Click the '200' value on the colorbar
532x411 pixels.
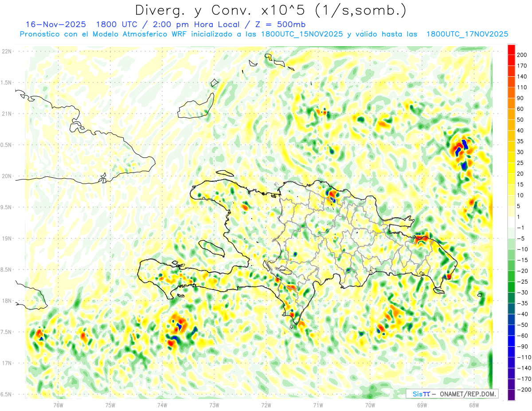523,55
